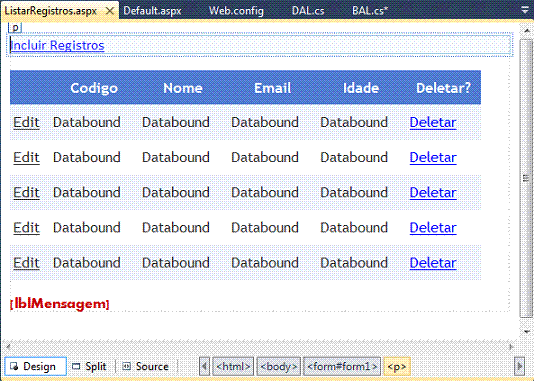Click Deletar link in the third row
This screenshot has height=381, width=534.
point(433,192)
